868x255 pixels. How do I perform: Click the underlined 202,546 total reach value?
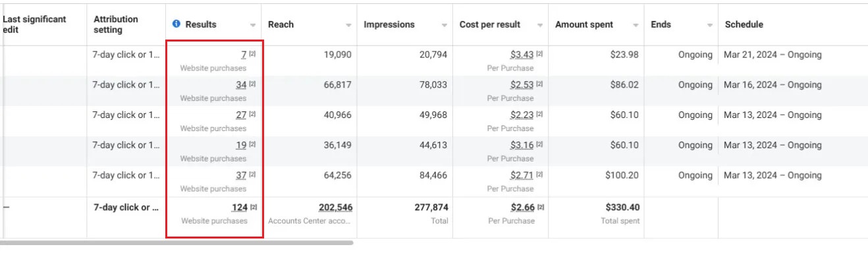pos(335,208)
